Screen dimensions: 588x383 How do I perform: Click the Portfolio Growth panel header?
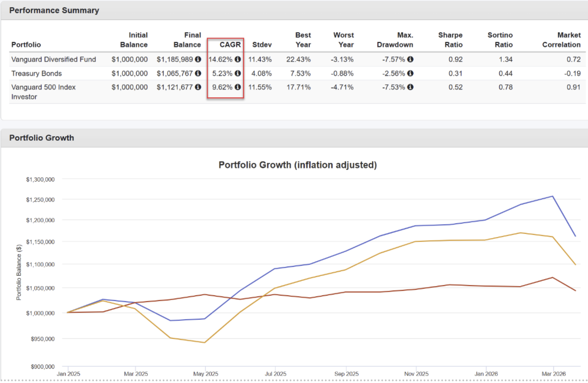(x=42, y=138)
